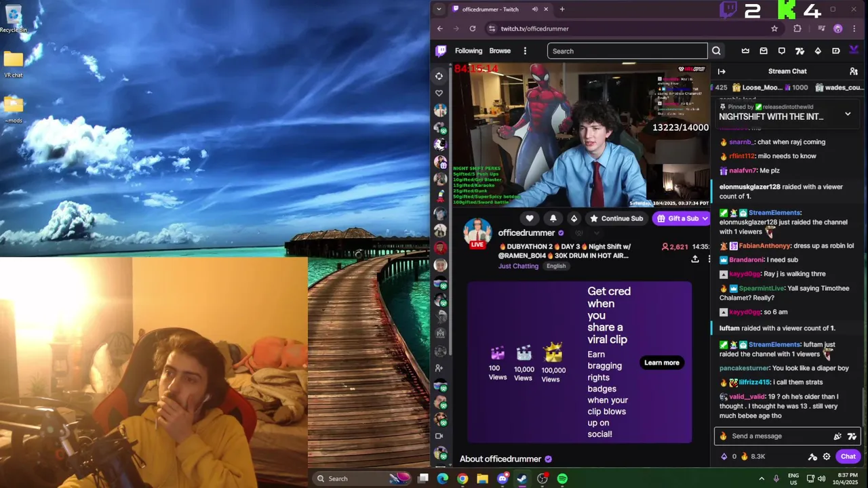Open the Chrome tab search dropdown
The height and width of the screenshot is (488, 868).
click(439, 9)
